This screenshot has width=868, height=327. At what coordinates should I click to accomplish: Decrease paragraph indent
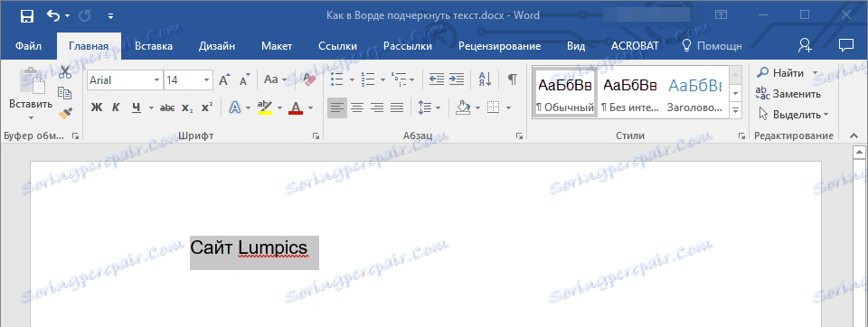437,79
